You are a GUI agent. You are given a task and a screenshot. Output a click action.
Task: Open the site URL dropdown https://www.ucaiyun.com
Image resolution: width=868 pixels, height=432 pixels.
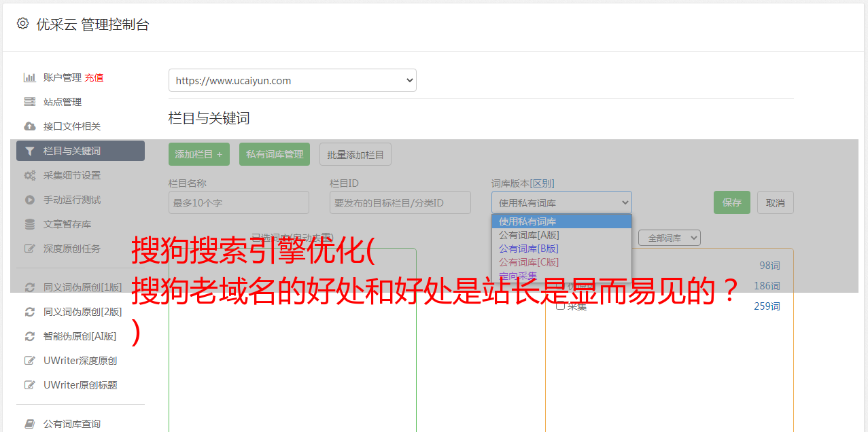[x=292, y=80]
